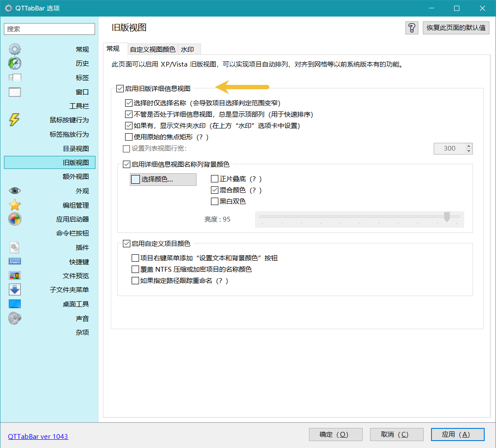Disable 启用旧版详细信息视图 checkbox

coord(120,89)
